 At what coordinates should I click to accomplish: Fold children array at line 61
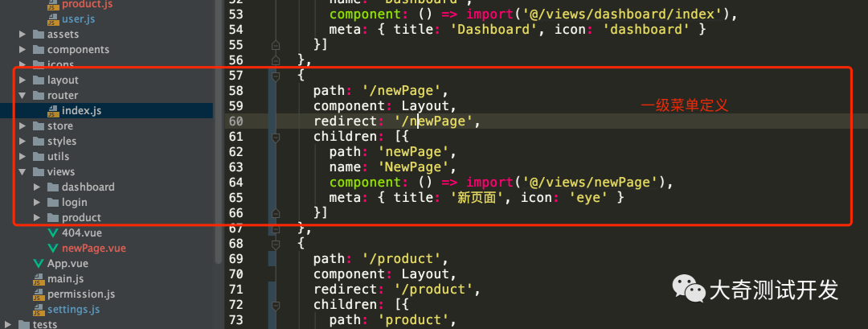(x=276, y=137)
